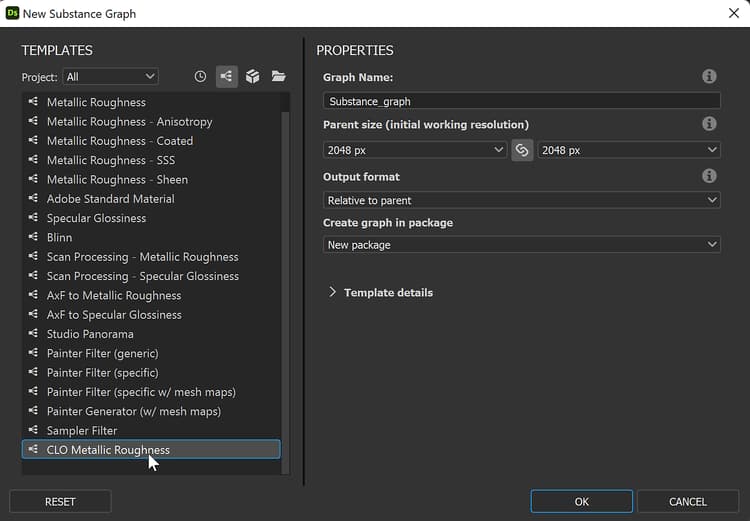This screenshot has height=521, width=750.
Task: Select Metallic Roughness - Coated template
Action: point(151,141)
